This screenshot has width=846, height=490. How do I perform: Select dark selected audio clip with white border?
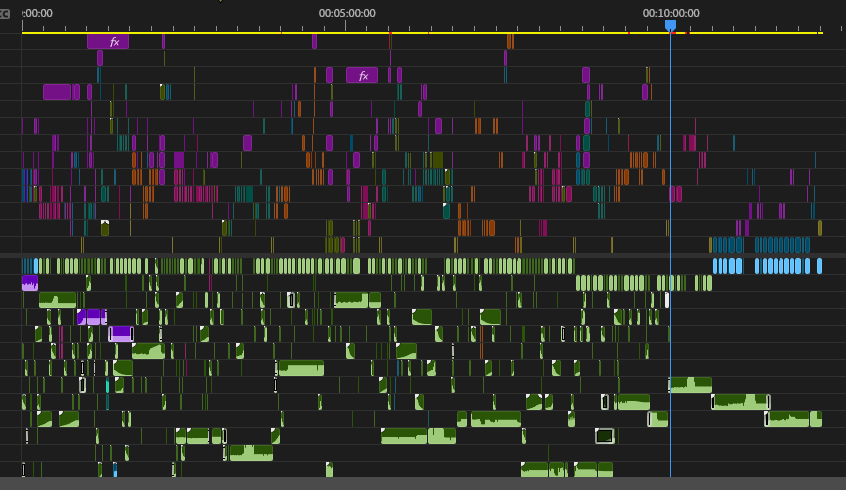tap(604, 435)
